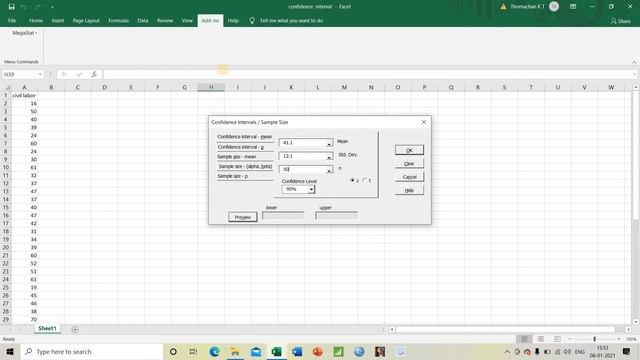Click Type here to search box
640x360 pixels.
point(92,351)
